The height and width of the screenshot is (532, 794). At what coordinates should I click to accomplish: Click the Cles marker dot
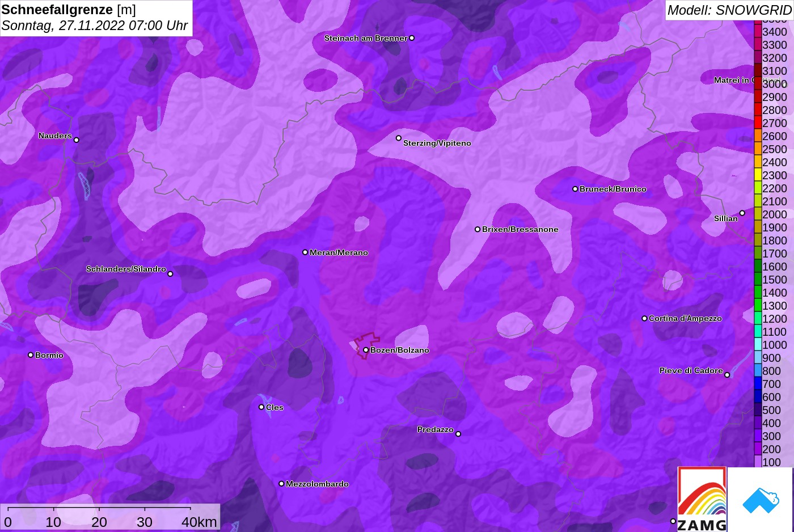coord(261,407)
